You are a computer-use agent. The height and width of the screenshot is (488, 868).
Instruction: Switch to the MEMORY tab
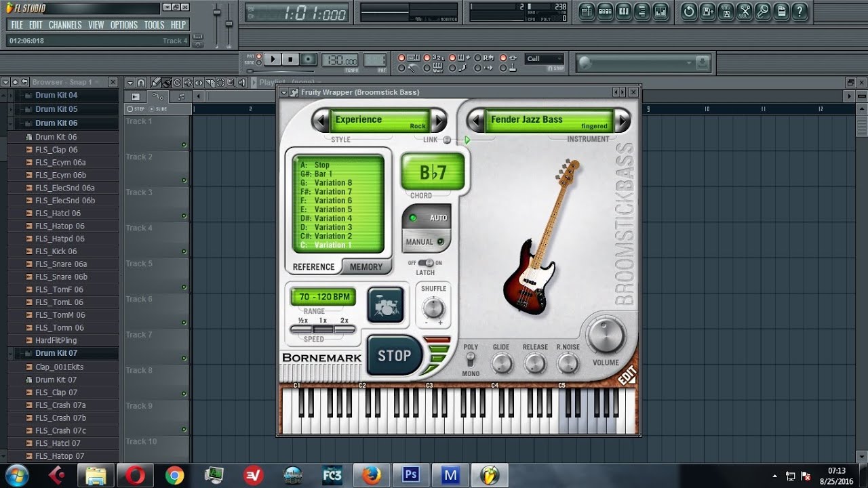(x=366, y=267)
